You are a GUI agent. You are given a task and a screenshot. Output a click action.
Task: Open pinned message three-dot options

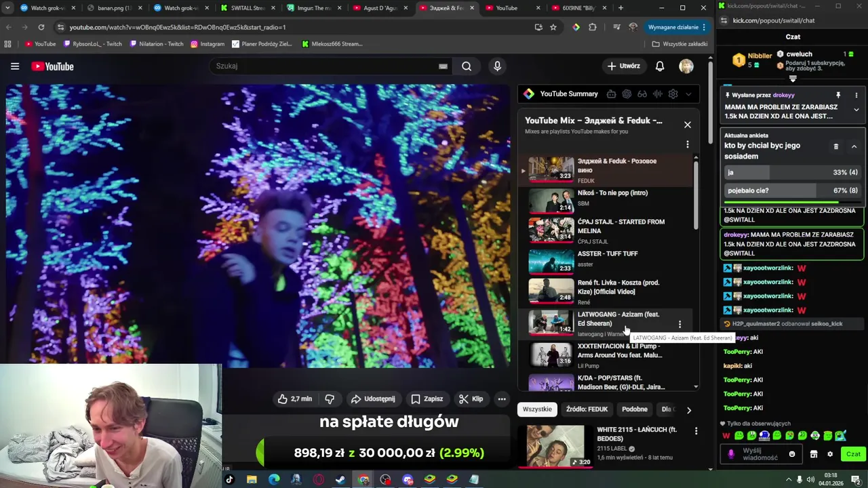[856, 96]
